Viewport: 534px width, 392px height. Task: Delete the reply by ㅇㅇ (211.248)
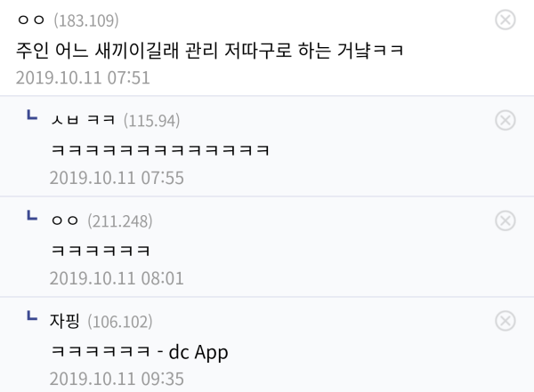(505, 220)
